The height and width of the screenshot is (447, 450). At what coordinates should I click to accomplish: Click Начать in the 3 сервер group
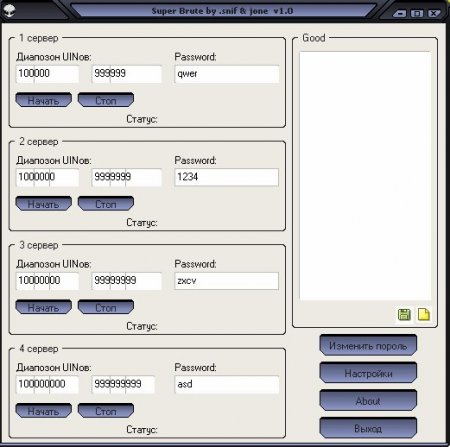(x=44, y=307)
